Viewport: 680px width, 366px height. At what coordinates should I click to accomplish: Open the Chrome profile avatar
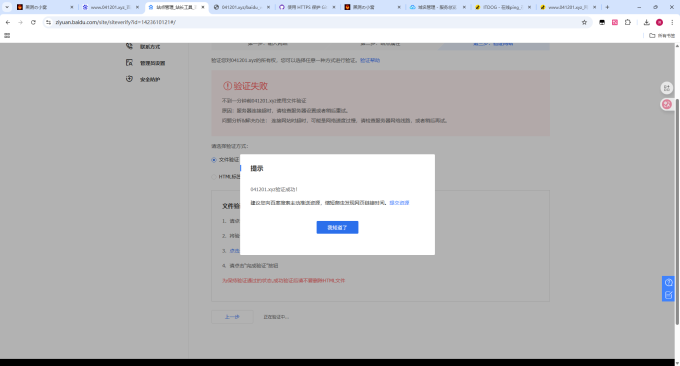[659, 22]
